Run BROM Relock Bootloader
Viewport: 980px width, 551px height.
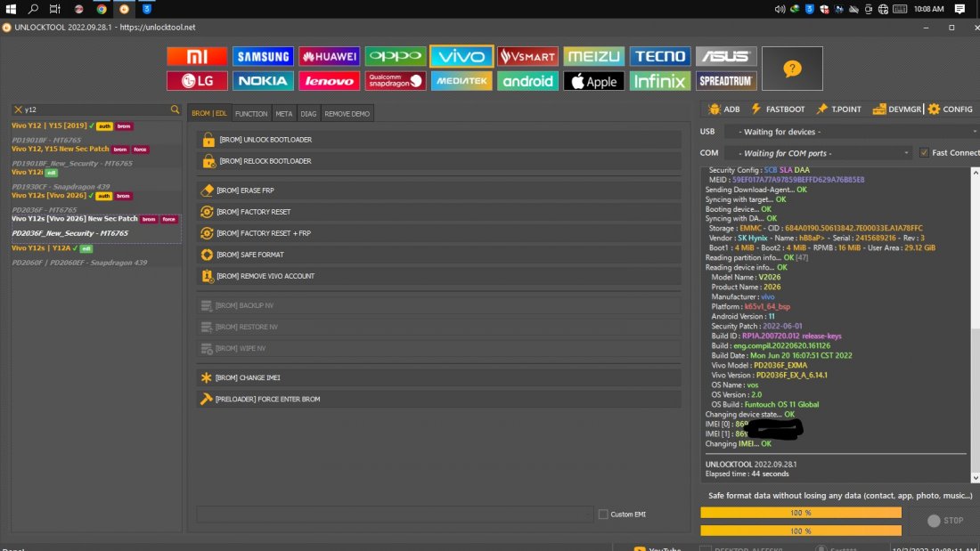click(x=439, y=161)
